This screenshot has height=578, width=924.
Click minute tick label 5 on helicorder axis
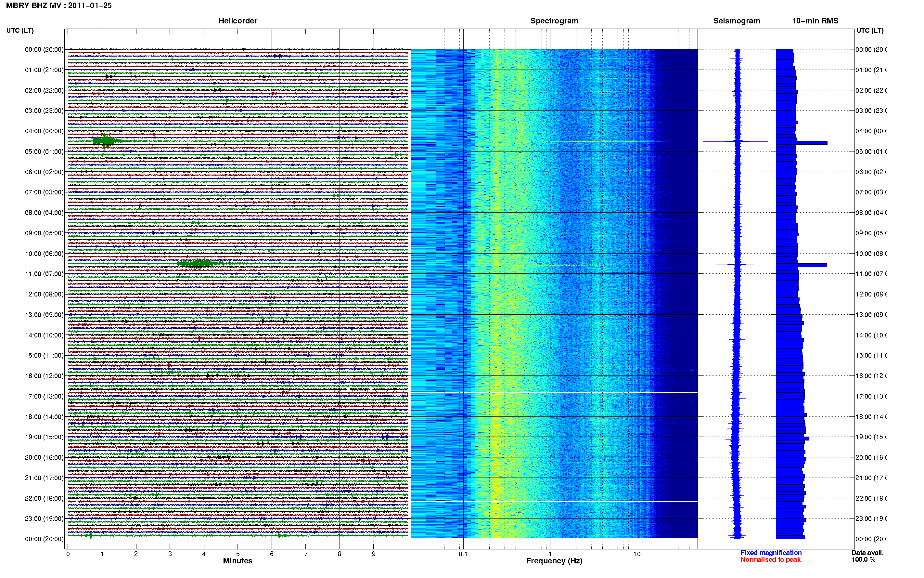coord(237,554)
